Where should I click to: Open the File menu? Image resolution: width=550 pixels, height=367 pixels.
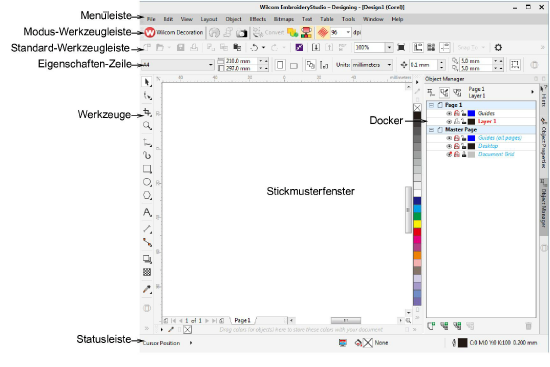(x=151, y=19)
